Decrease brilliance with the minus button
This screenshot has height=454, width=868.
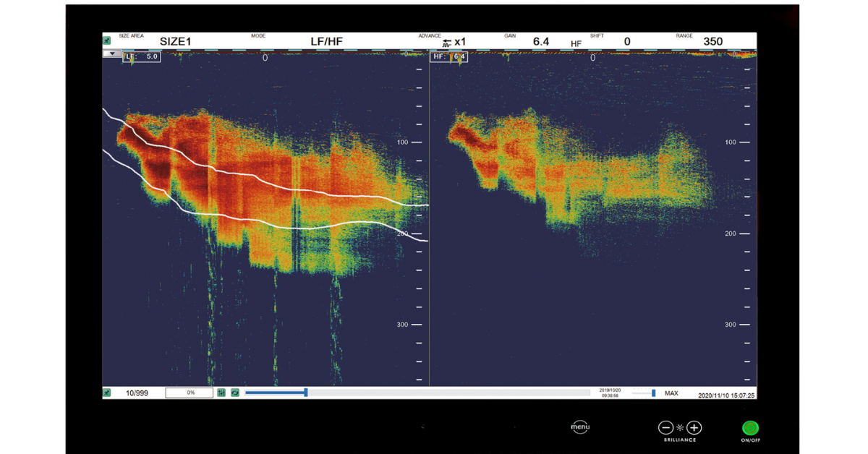665,427
